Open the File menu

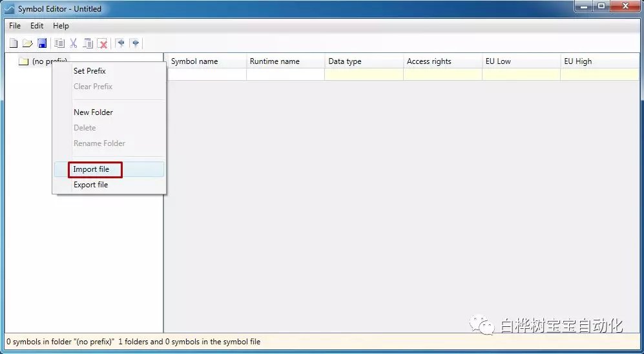click(x=15, y=26)
